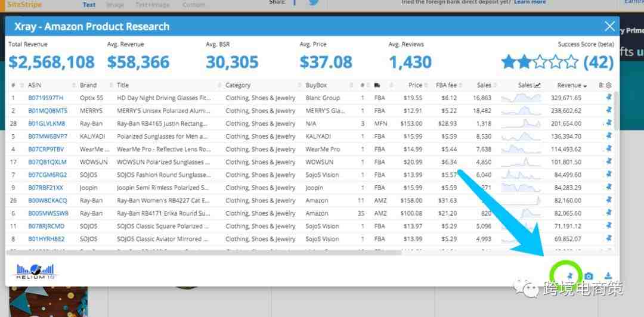Pin the B0719S97TH product row

tap(609, 97)
